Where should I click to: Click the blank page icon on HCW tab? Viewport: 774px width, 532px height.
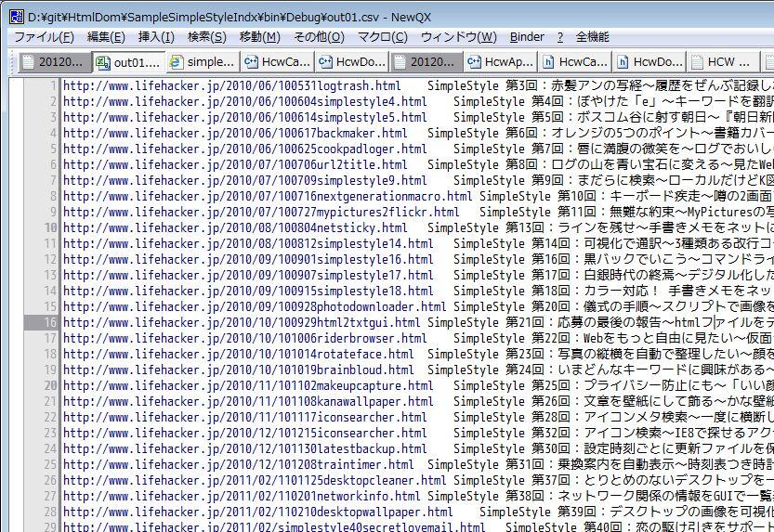tap(698, 62)
